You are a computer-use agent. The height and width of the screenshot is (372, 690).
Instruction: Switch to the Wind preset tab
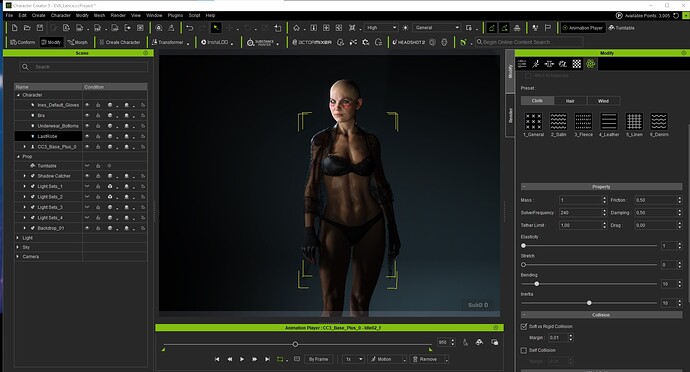point(603,101)
